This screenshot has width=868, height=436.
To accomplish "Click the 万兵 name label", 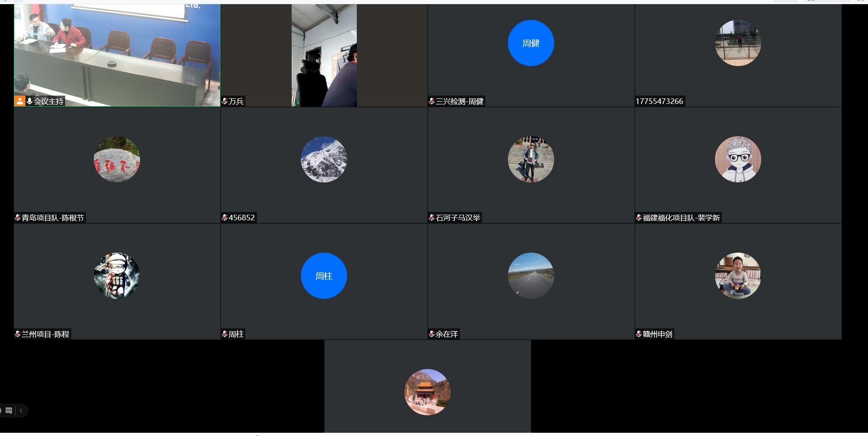I will 236,101.
